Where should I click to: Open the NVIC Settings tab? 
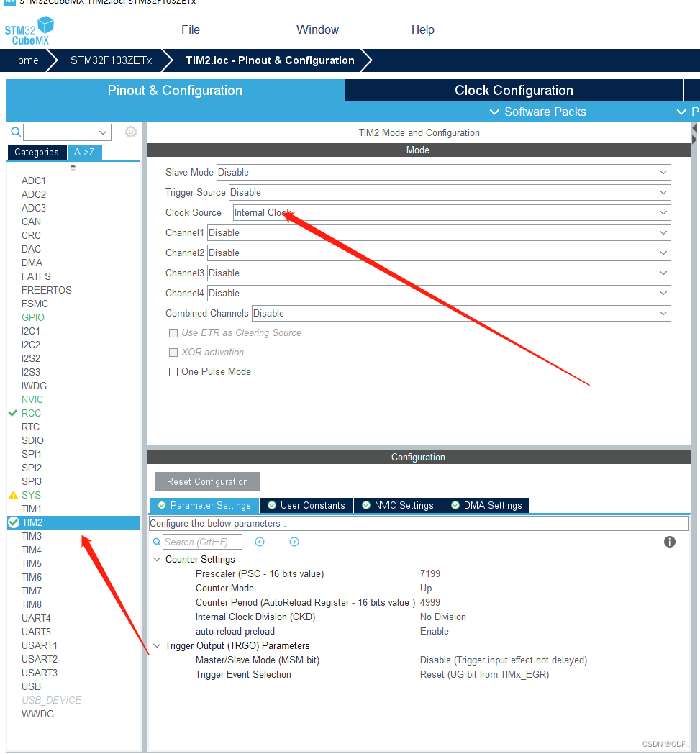pos(398,505)
